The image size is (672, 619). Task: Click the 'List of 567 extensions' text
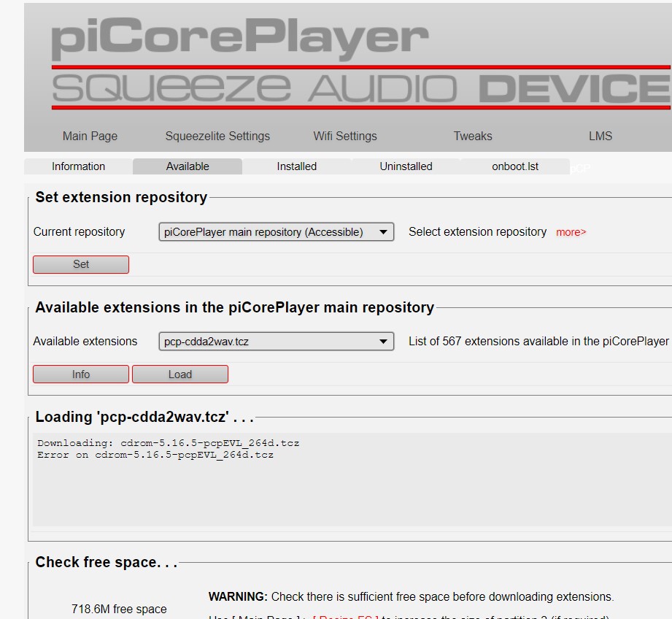538,341
